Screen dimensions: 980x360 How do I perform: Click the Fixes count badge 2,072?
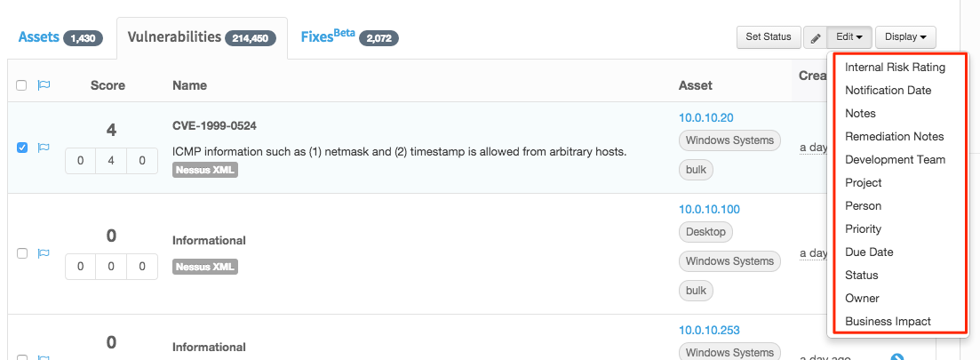point(378,38)
